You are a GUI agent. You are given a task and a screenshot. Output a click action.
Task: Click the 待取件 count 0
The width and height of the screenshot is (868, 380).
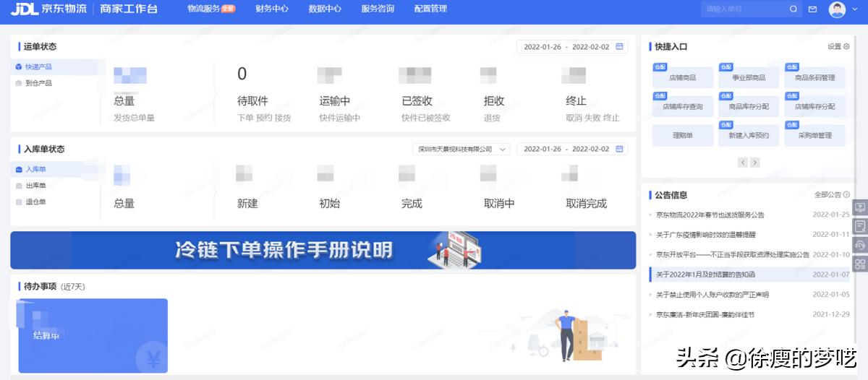(242, 74)
